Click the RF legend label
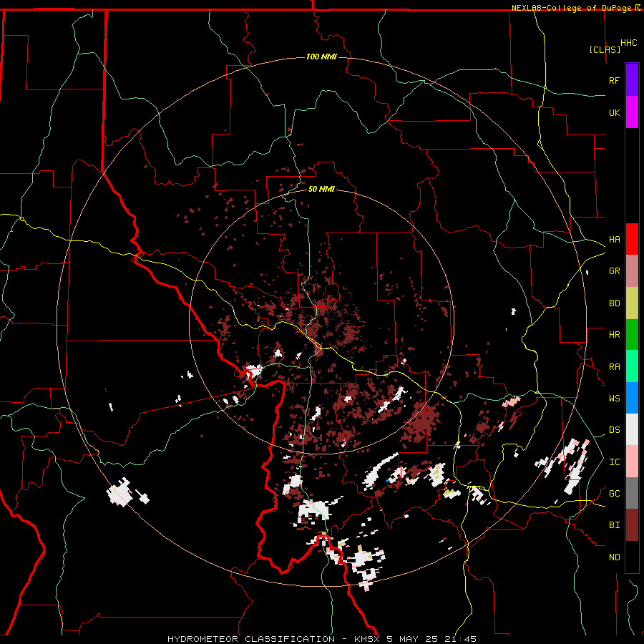Viewport: 644px width, 644px height. pyautogui.click(x=614, y=80)
